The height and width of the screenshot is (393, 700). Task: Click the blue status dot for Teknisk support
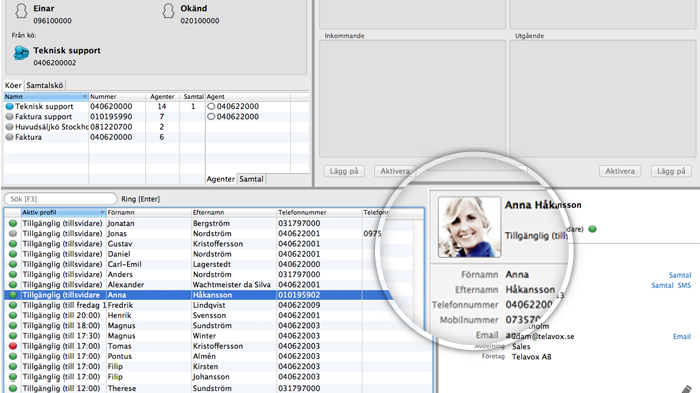9,107
